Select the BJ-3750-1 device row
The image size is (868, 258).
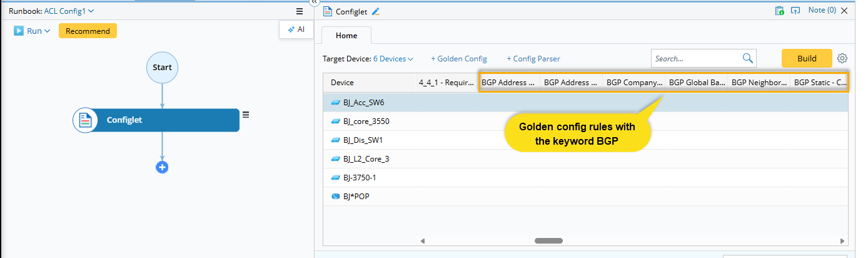tap(585, 177)
